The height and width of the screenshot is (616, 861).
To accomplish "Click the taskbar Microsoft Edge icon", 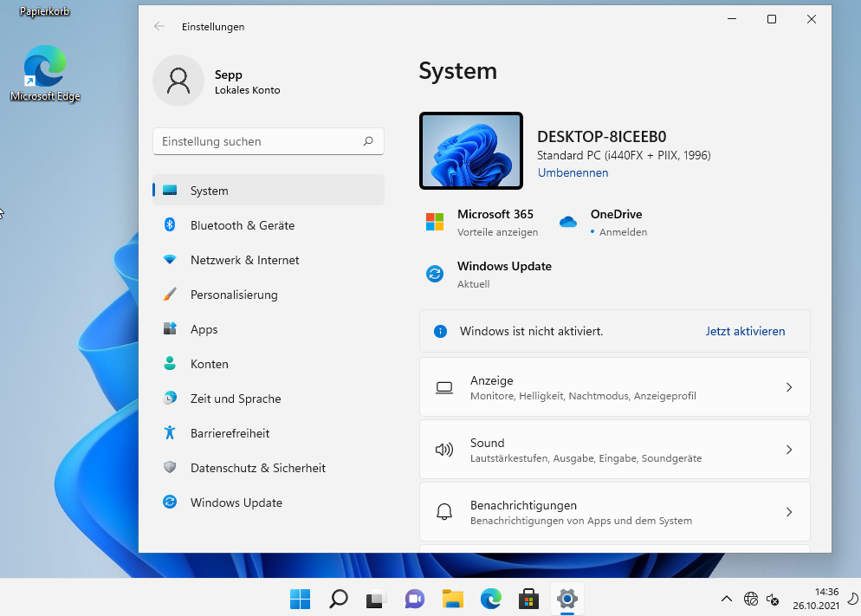I will [x=491, y=599].
